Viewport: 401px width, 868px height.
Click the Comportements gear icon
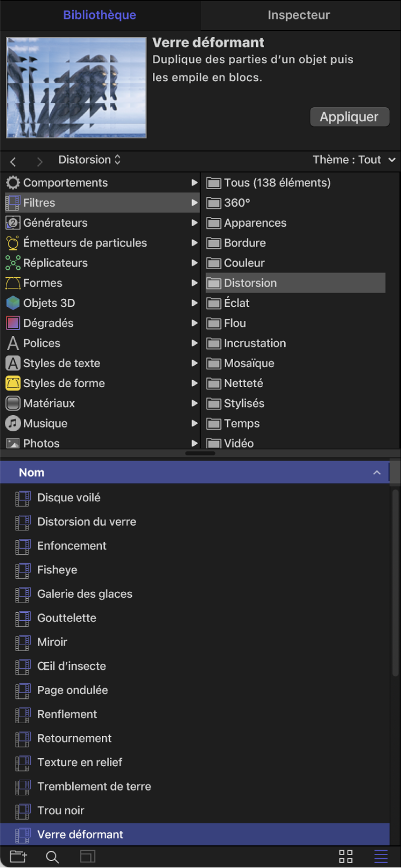click(13, 183)
